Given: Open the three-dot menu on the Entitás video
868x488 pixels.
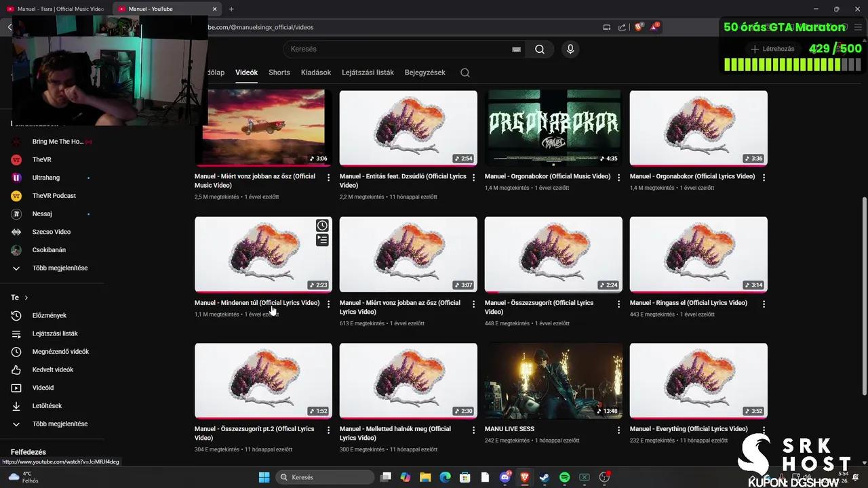Looking at the screenshot, I should click(473, 177).
